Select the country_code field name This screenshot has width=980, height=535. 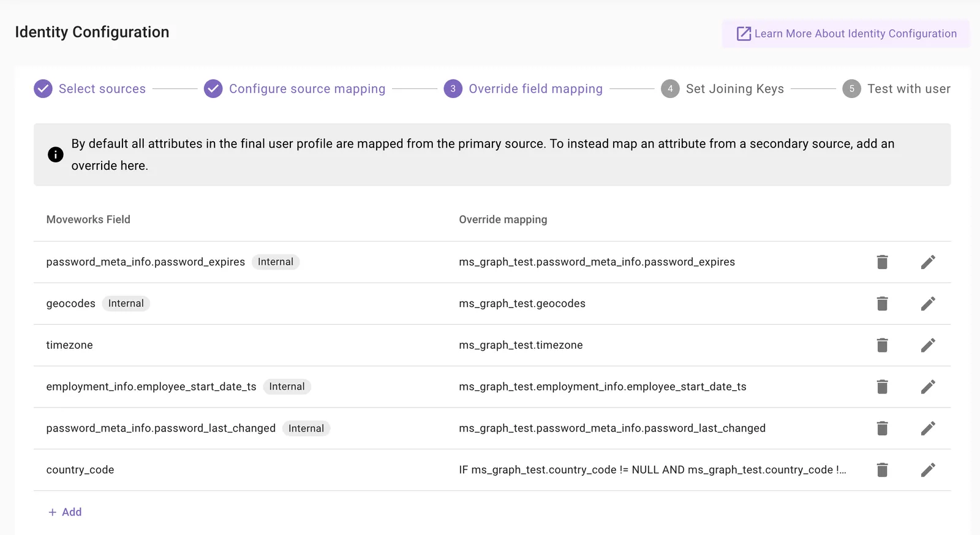click(80, 470)
